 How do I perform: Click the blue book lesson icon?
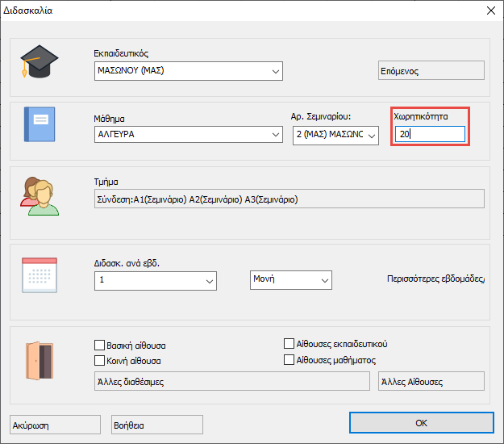39,125
